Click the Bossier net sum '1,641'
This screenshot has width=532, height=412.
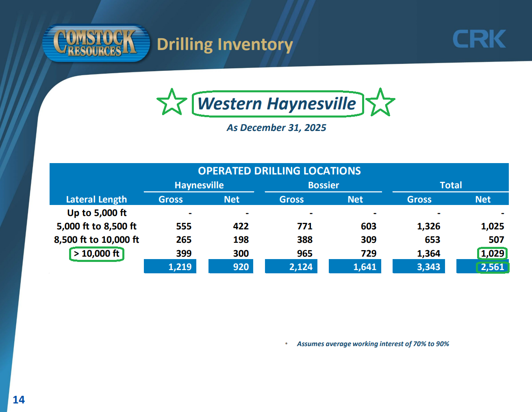tap(365, 267)
